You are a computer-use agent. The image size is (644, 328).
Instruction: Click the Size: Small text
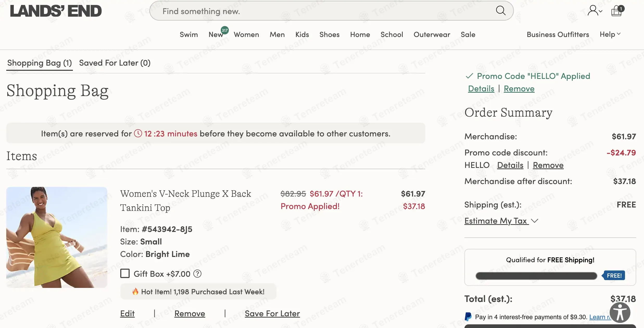click(141, 242)
